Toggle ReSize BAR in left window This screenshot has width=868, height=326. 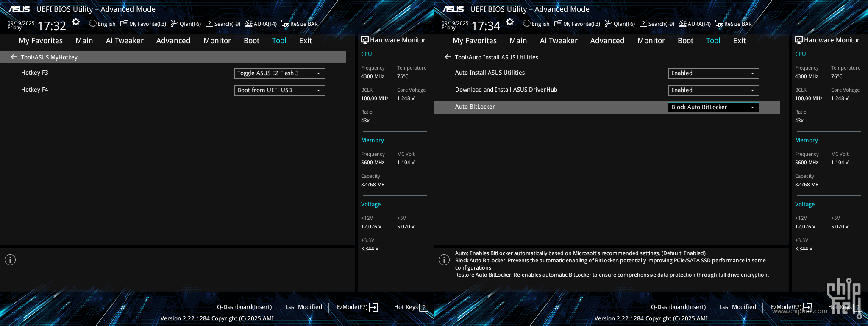click(300, 24)
